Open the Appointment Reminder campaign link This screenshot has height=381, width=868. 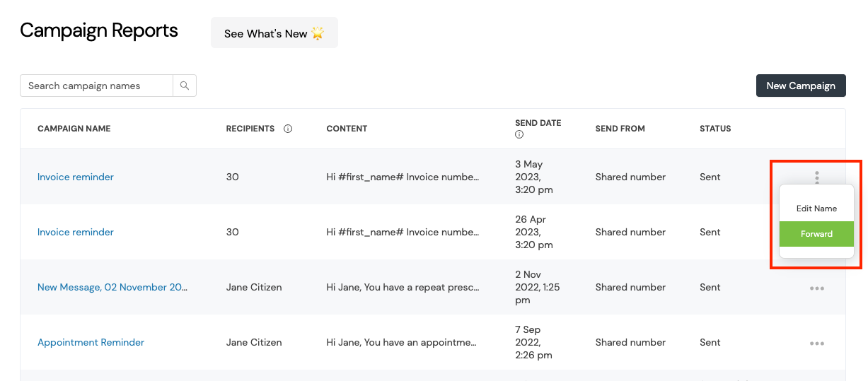pyautogui.click(x=91, y=342)
